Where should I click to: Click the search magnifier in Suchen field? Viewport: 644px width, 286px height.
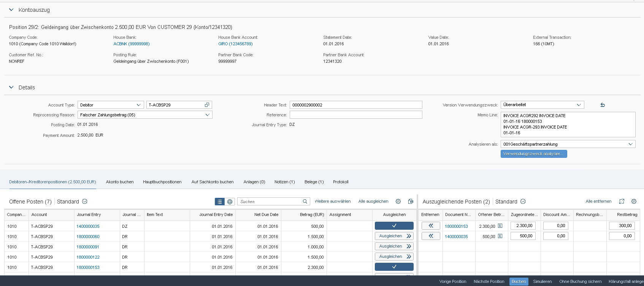pyautogui.click(x=305, y=202)
